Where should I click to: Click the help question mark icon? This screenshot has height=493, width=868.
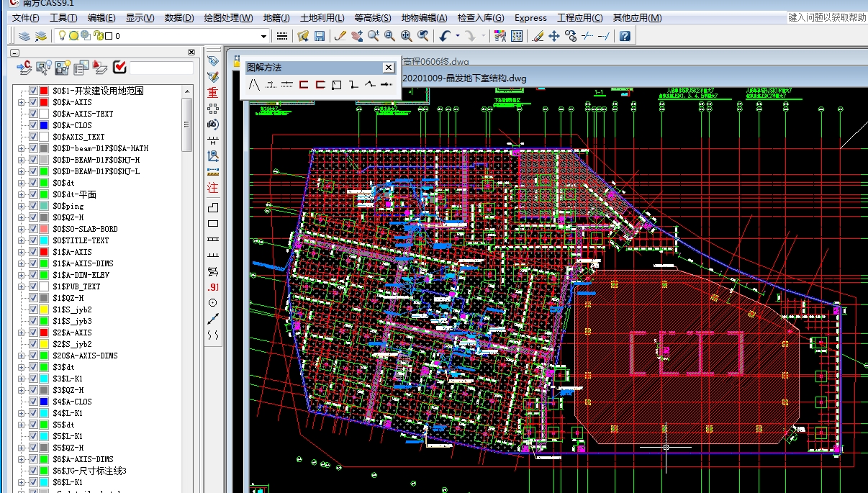coord(625,36)
